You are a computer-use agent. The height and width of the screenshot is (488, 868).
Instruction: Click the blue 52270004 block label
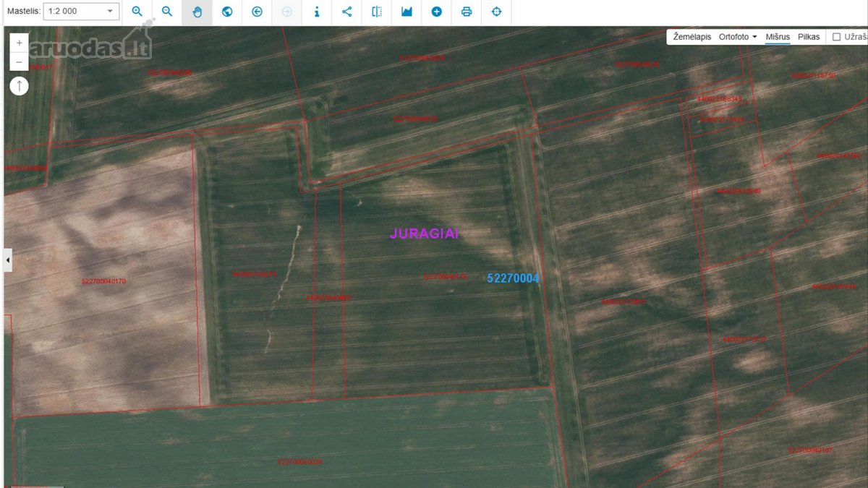coord(514,278)
